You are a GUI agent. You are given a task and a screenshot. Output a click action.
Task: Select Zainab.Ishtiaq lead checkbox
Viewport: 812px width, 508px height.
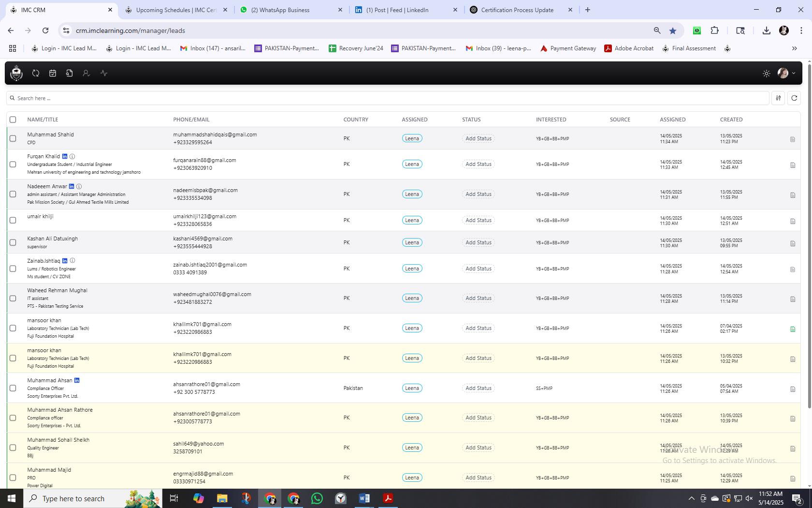(x=13, y=269)
